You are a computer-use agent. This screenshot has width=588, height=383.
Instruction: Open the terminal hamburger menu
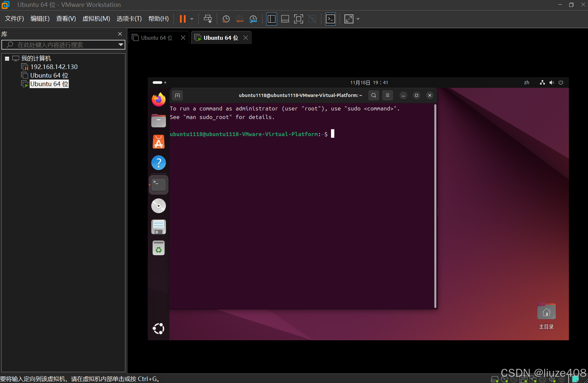pos(387,95)
